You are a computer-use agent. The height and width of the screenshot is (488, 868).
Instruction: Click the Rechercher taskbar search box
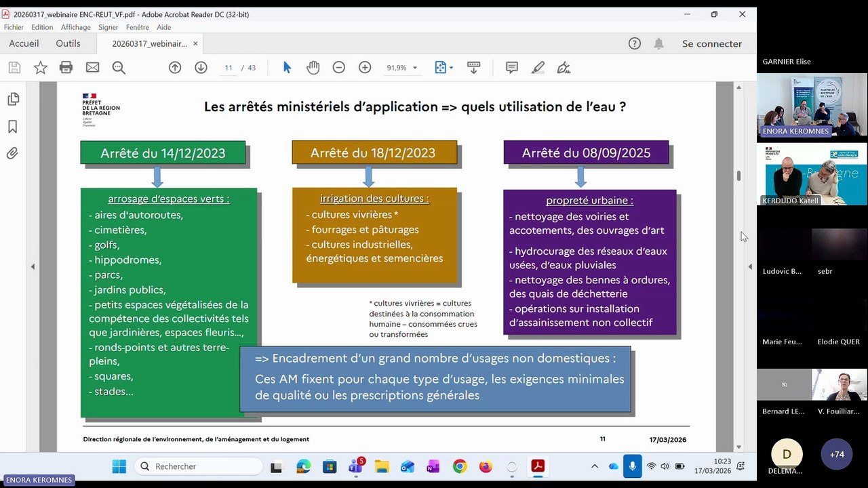(x=199, y=466)
